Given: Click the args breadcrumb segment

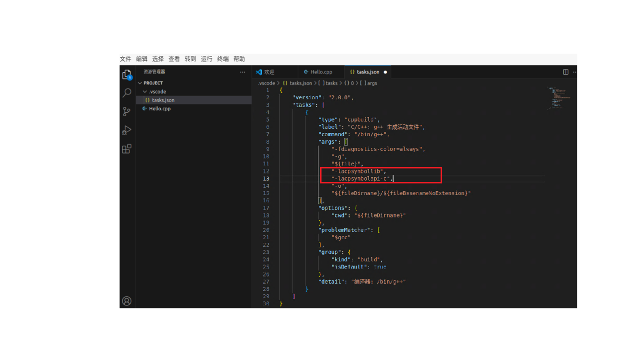Looking at the screenshot, I should 372,83.
